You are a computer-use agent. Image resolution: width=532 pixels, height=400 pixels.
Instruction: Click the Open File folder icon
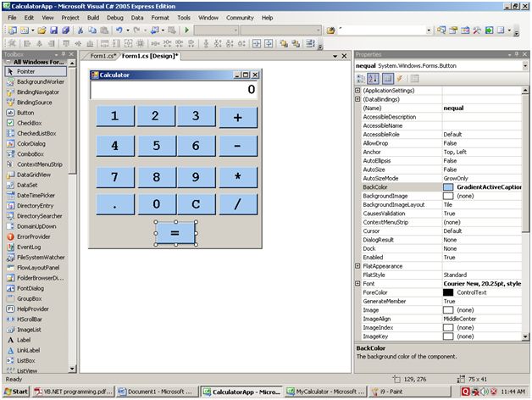tap(42, 31)
